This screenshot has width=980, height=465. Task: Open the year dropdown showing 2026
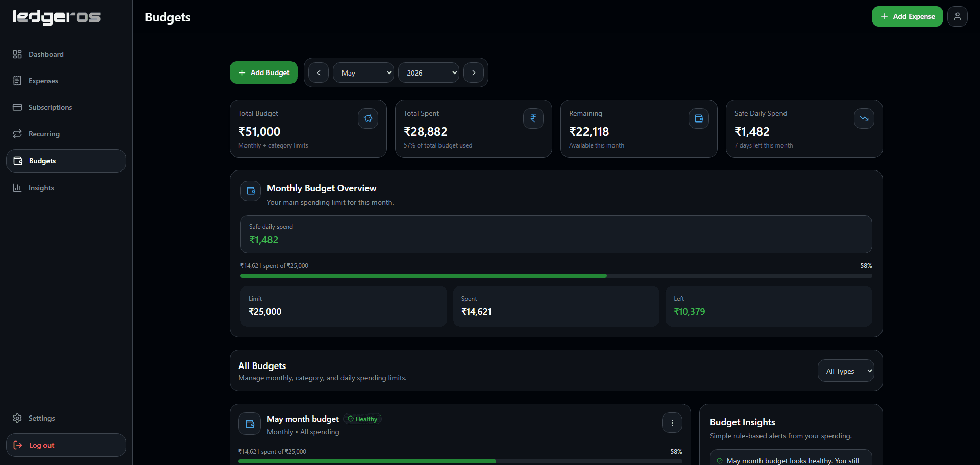pyautogui.click(x=429, y=72)
